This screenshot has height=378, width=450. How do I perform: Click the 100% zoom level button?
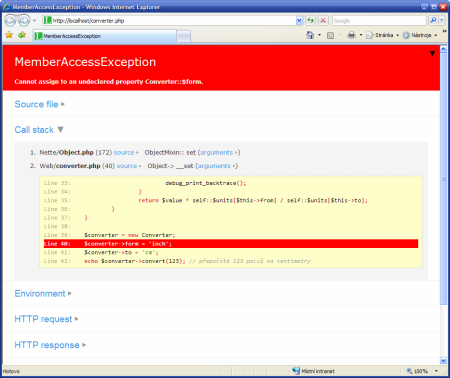[x=417, y=371]
